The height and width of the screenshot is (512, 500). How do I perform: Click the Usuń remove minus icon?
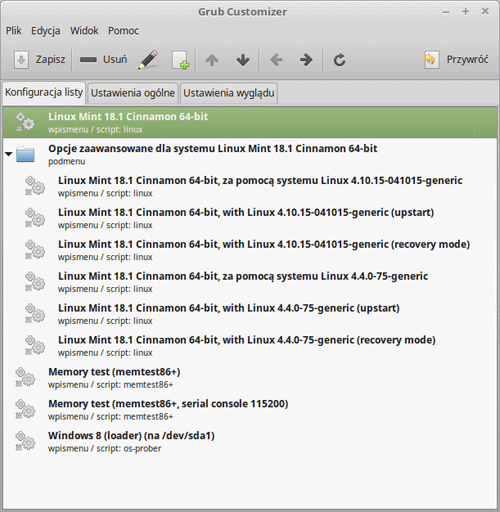click(x=88, y=60)
